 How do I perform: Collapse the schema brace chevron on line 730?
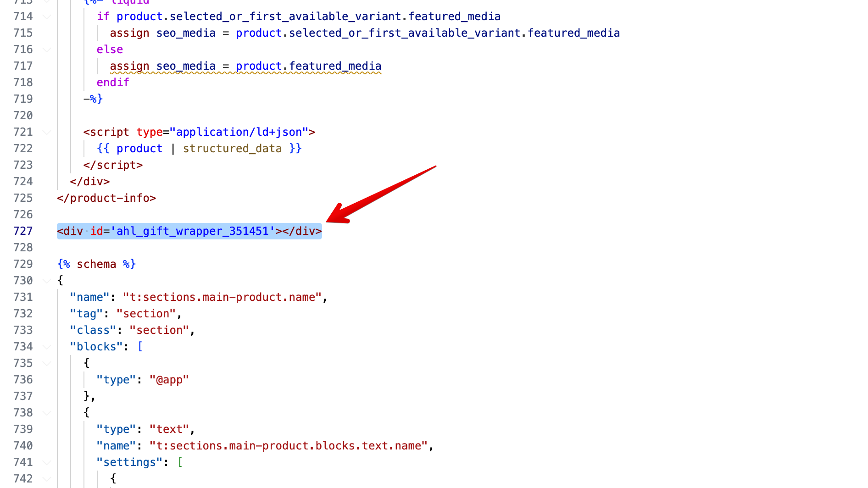tap(46, 281)
